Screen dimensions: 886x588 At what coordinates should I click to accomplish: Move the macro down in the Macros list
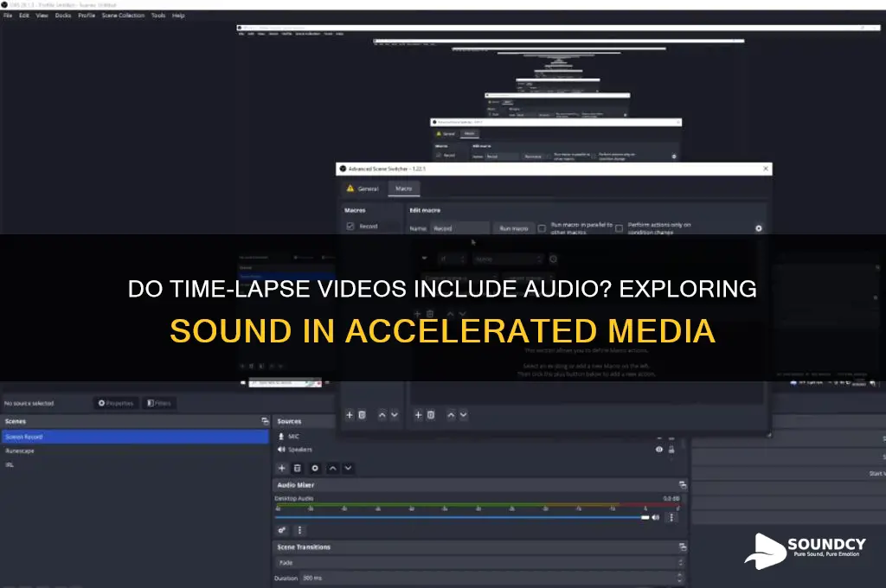tap(395, 415)
